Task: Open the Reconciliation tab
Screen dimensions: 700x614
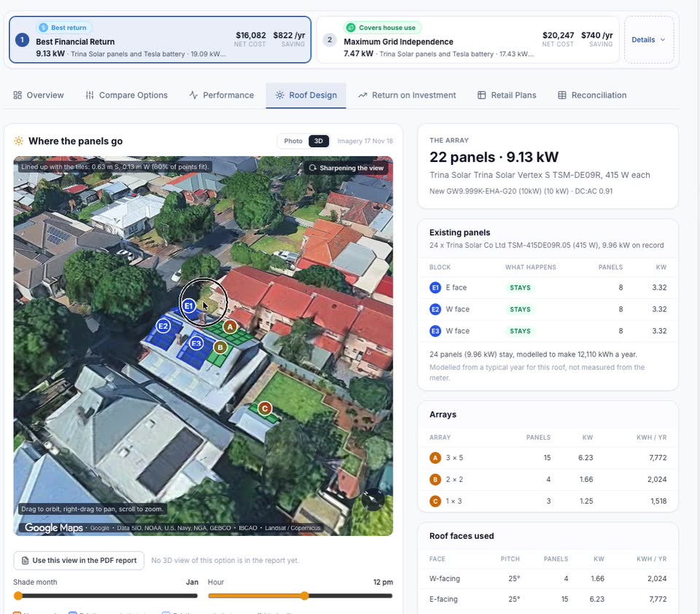Action: tap(592, 95)
